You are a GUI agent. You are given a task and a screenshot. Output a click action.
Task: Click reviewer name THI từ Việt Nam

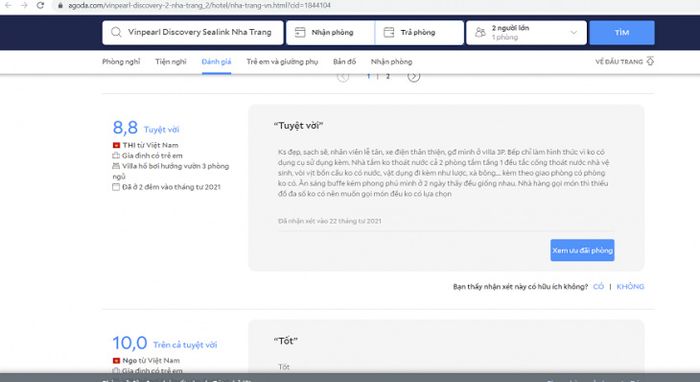(150, 145)
